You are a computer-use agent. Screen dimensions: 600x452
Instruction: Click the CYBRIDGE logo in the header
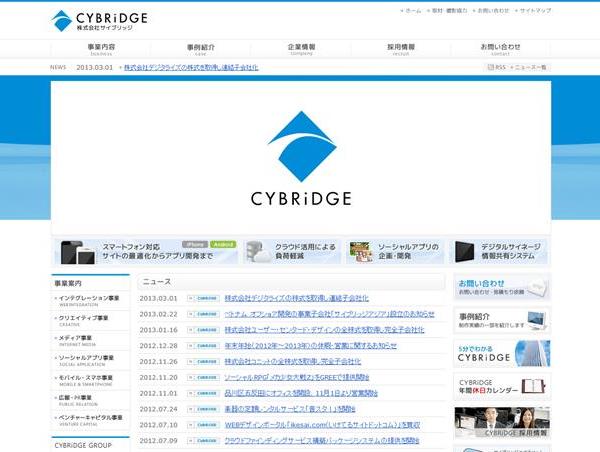[x=99, y=21]
